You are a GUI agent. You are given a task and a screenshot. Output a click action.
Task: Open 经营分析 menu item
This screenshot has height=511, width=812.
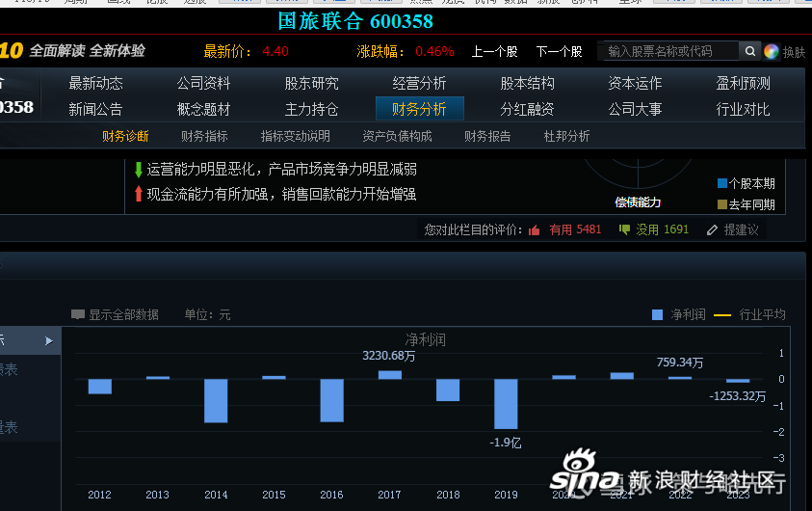[x=419, y=83]
